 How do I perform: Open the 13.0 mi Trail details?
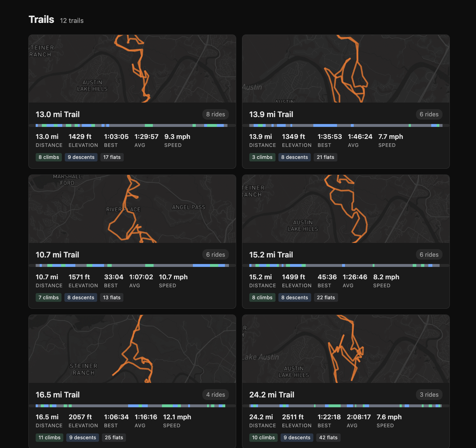pos(57,114)
